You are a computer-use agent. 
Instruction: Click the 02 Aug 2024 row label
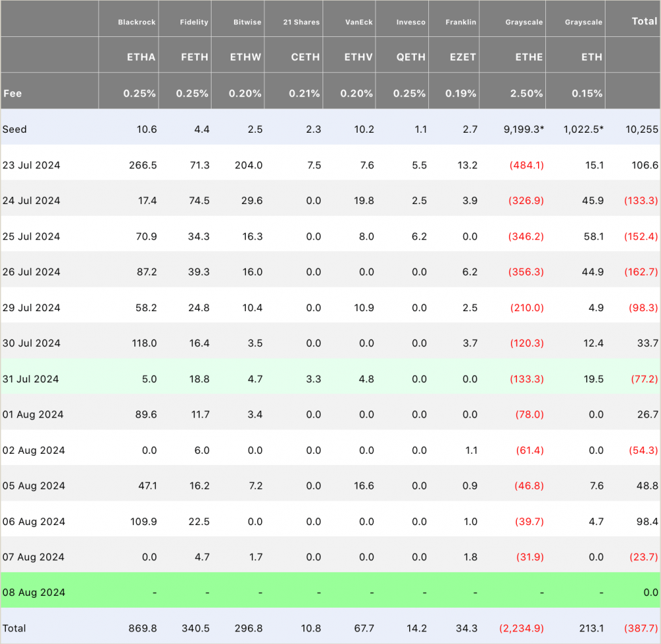pyautogui.click(x=34, y=450)
